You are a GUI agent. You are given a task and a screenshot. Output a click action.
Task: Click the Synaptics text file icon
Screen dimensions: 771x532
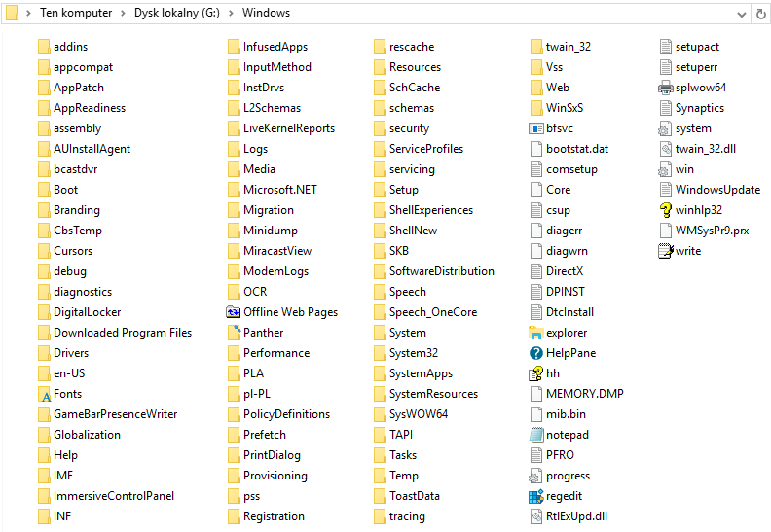[x=665, y=108]
